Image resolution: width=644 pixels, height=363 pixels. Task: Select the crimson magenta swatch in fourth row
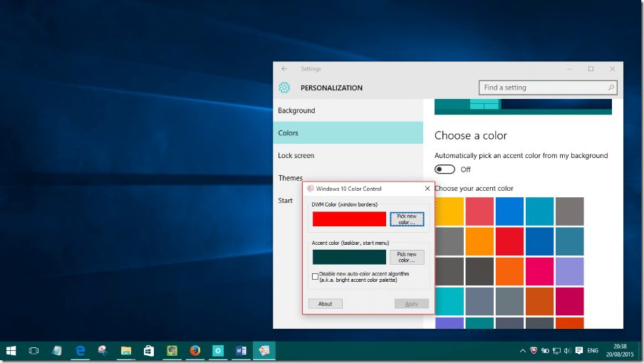tap(570, 302)
